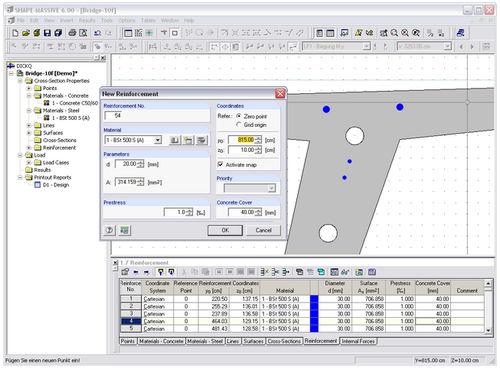Image resolution: width=500 pixels, height=369 pixels.
Task: Select the rectangle drawing tool icon
Action: [175, 33]
